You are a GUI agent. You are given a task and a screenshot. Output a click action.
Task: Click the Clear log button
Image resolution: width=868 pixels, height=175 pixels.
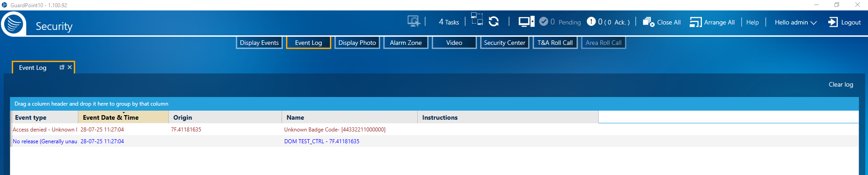(841, 84)
